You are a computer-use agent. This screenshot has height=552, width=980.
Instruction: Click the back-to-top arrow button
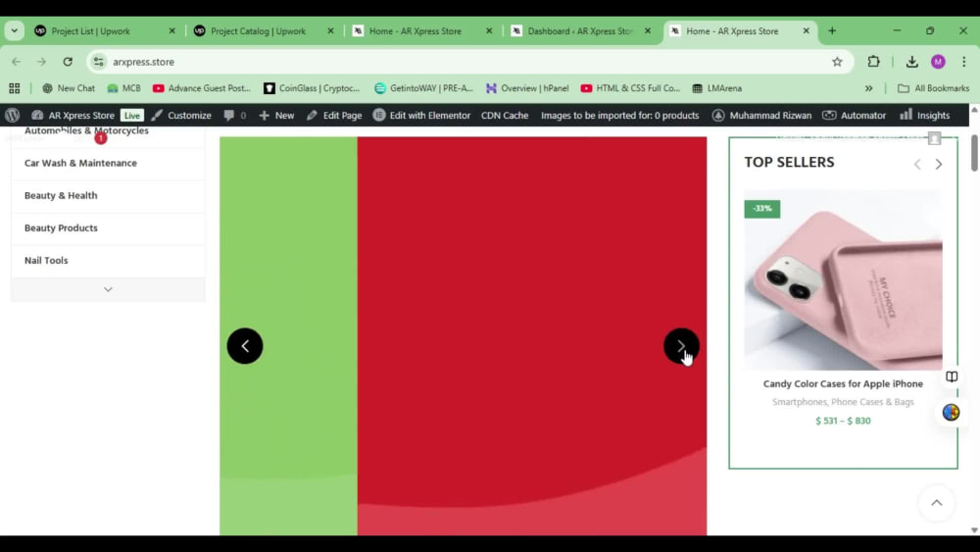(x=936, y=503)
